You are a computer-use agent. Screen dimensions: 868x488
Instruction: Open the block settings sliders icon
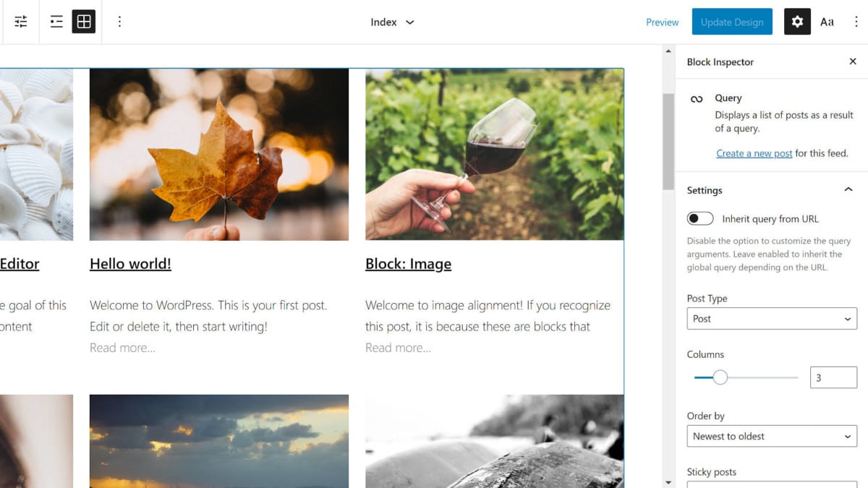pyautogui.click(x=21, y=22)
